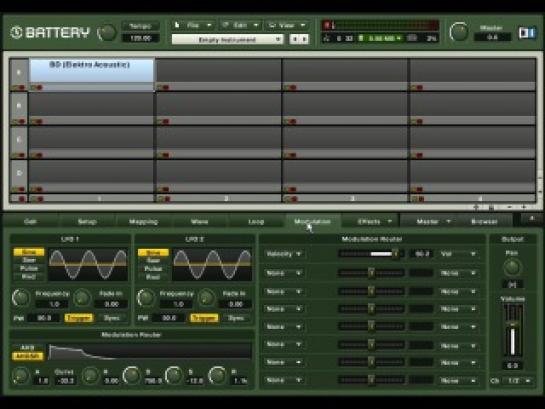Click the knob next to the Battery logo
The image size is (545, 409).
tap(107, 33)
